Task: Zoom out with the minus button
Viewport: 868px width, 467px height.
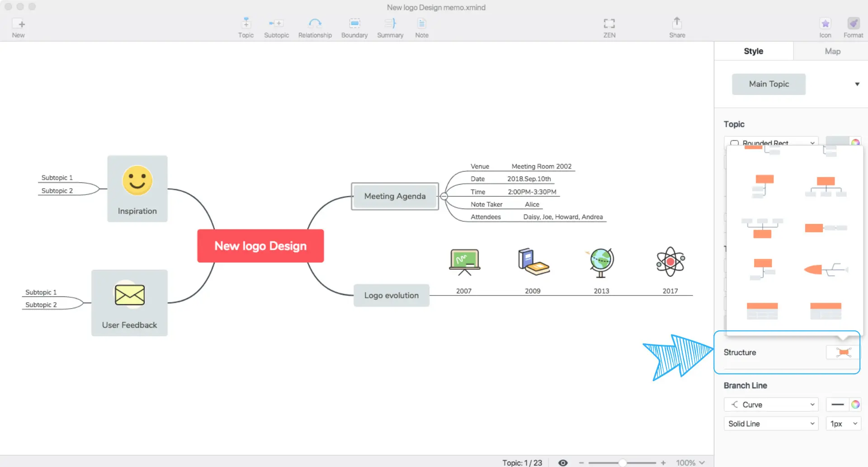Action: (581, 462)
